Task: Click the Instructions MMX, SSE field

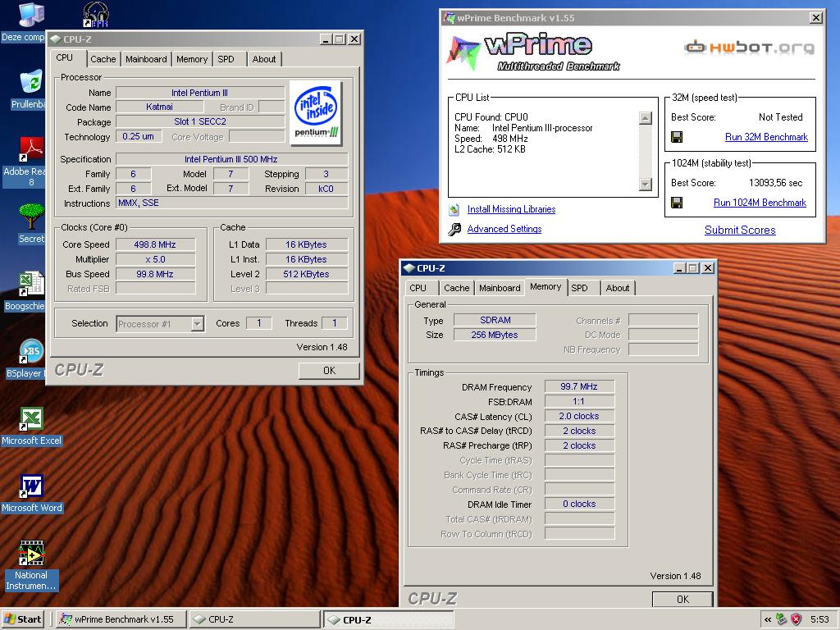Action: (231, 203)
